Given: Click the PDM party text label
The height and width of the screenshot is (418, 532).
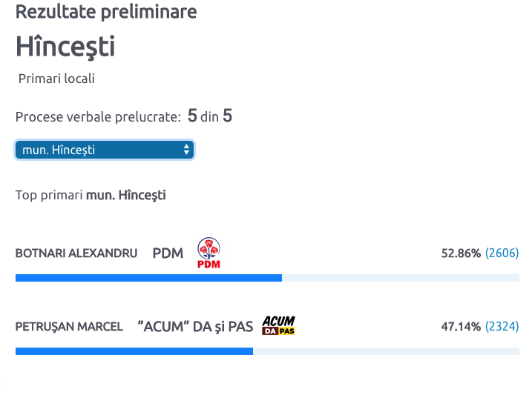Looking at the screenshot, I should [x=168, y=253].
